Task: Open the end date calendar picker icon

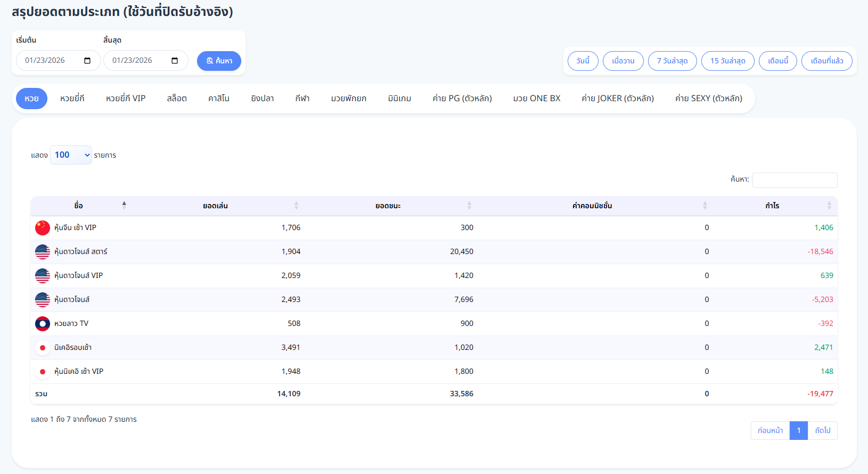Action: point(175,61)
